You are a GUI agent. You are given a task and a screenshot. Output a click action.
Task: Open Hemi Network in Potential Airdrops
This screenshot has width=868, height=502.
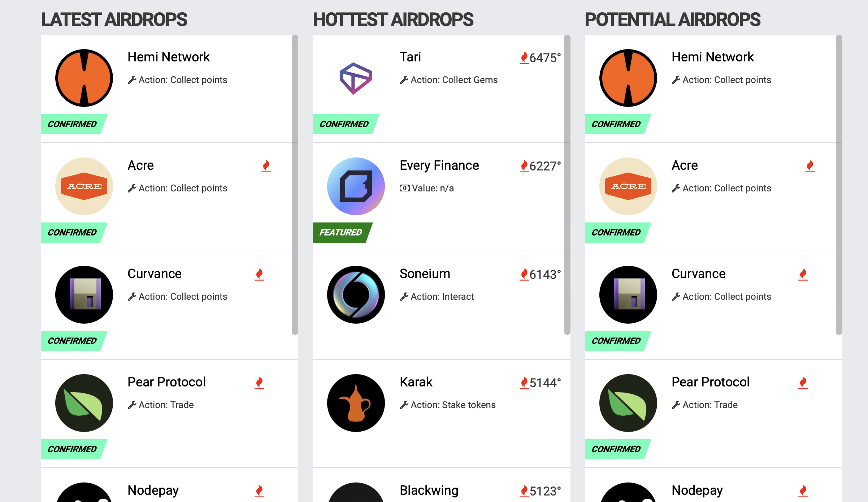pyautogui.click(x=712, y=57)
